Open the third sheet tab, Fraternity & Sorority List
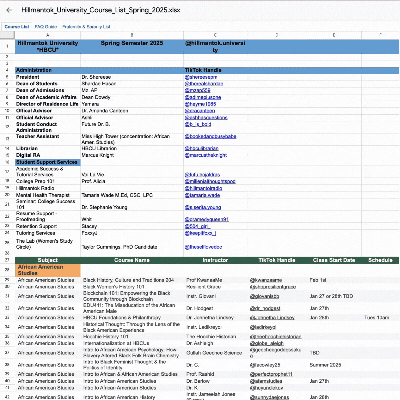The width and height of the screenshot is (400, 400). [x=86, y=27]
